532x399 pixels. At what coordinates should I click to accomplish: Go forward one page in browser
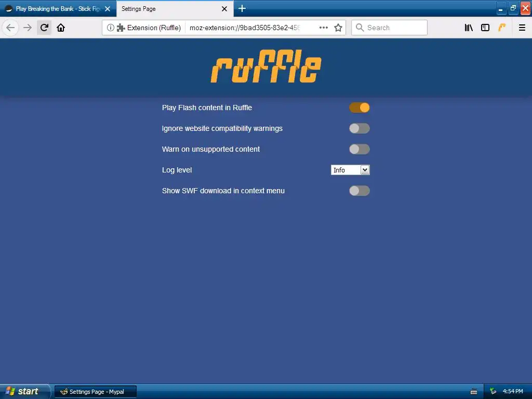coord(28,28)
